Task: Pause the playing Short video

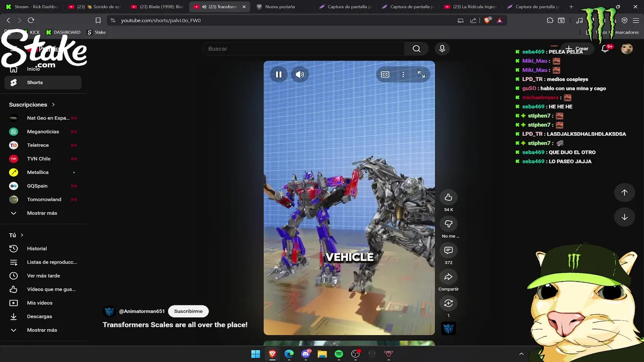Action: click(278, 74)
